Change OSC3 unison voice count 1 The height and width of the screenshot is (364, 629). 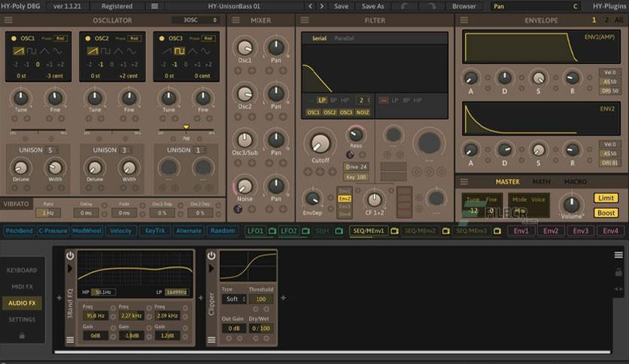tap(201, 150)
